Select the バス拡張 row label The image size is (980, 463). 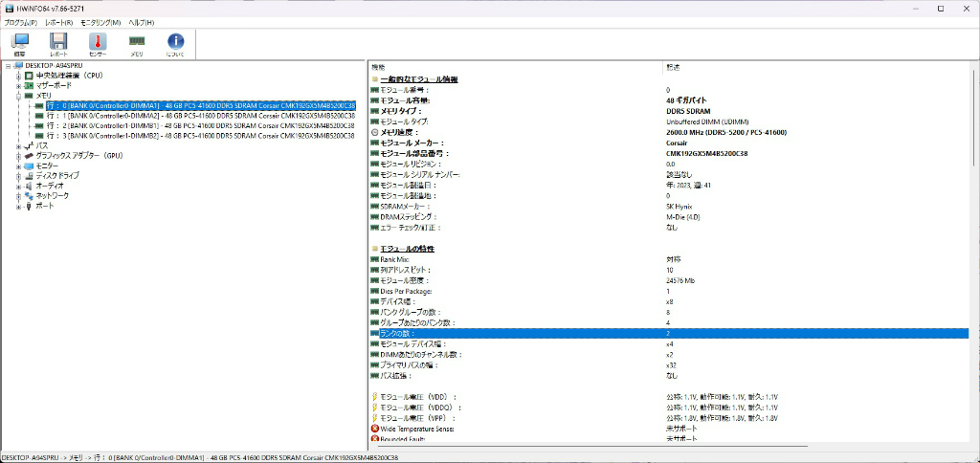(x=396, y=376)
